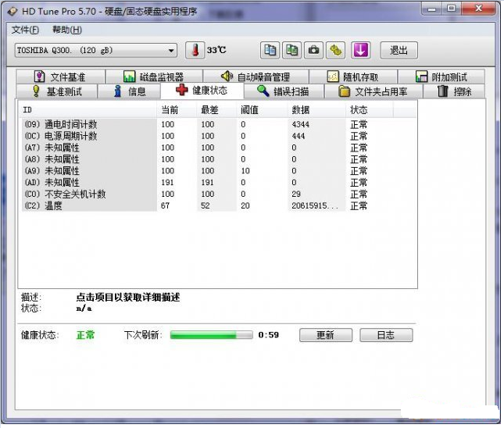Click the 数据 column header
Screen dimensions: 504x428
tap(316, 110)
